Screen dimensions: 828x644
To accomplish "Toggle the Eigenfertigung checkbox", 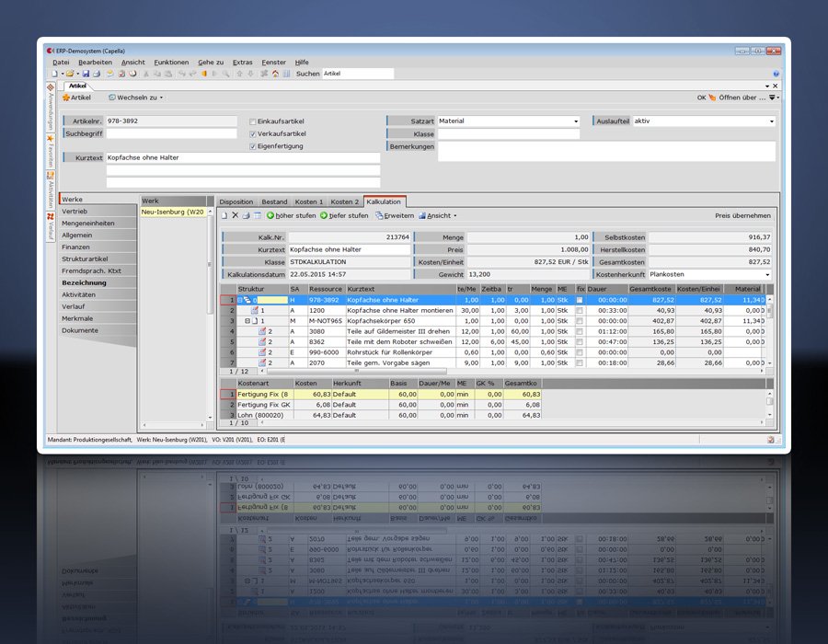I will pyautogui.click(x=254, y=145).
